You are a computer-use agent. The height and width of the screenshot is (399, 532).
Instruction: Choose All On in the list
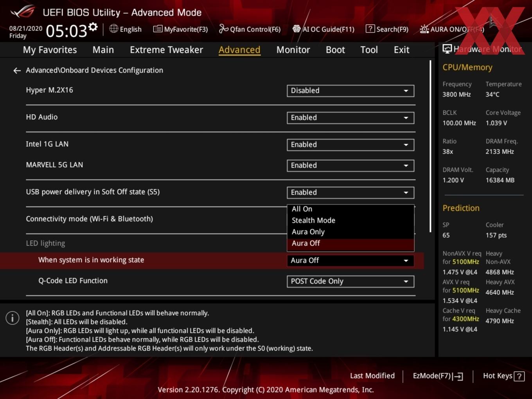tap(350, 209)
